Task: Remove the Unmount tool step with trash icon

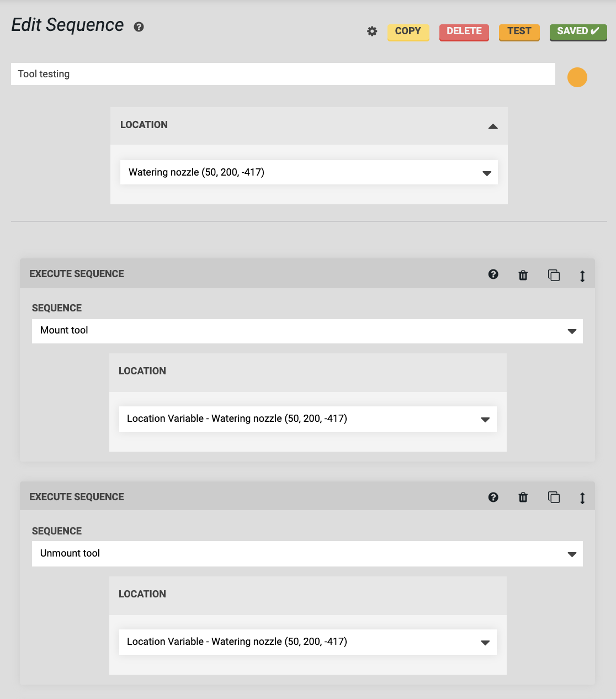Action: pyautogui.click(x=523, y=497)
